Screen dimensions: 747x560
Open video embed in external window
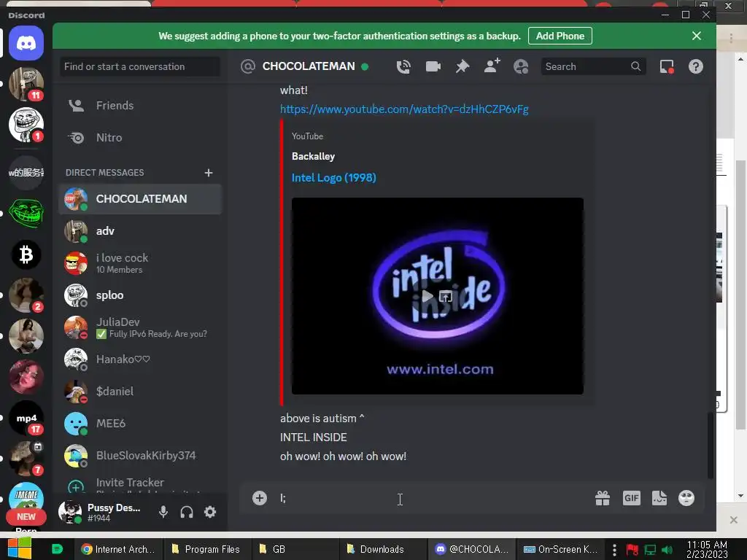446,296
